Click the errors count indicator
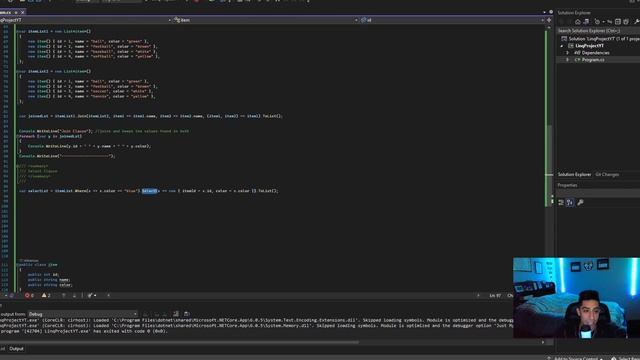The image size is (640, 360). click(x=29, y=296)
